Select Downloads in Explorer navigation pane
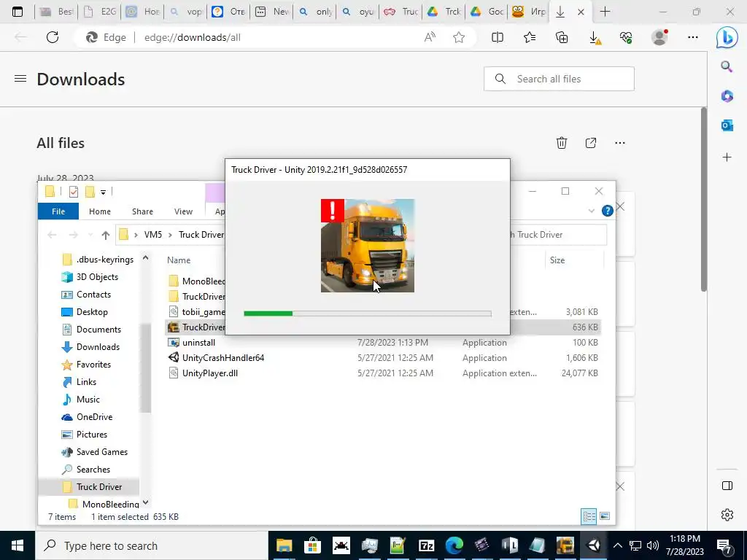This screenshot has width=747, height=560. (98, 347)
